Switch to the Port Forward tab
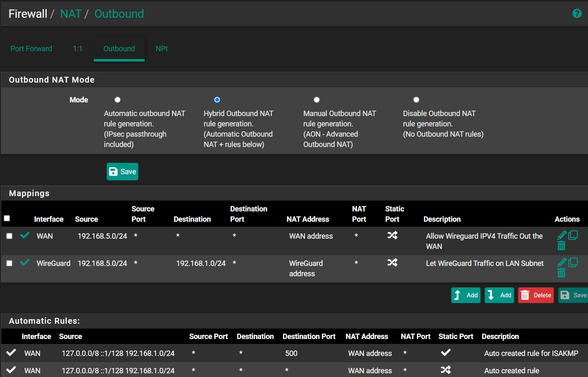 (x=31, y=49)
